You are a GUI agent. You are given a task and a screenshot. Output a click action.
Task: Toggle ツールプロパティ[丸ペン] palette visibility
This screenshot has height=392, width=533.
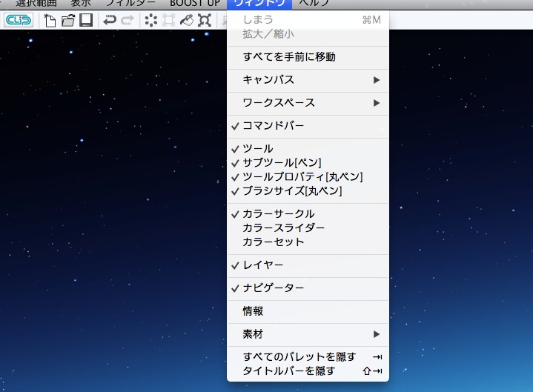[x=308, y=177]
